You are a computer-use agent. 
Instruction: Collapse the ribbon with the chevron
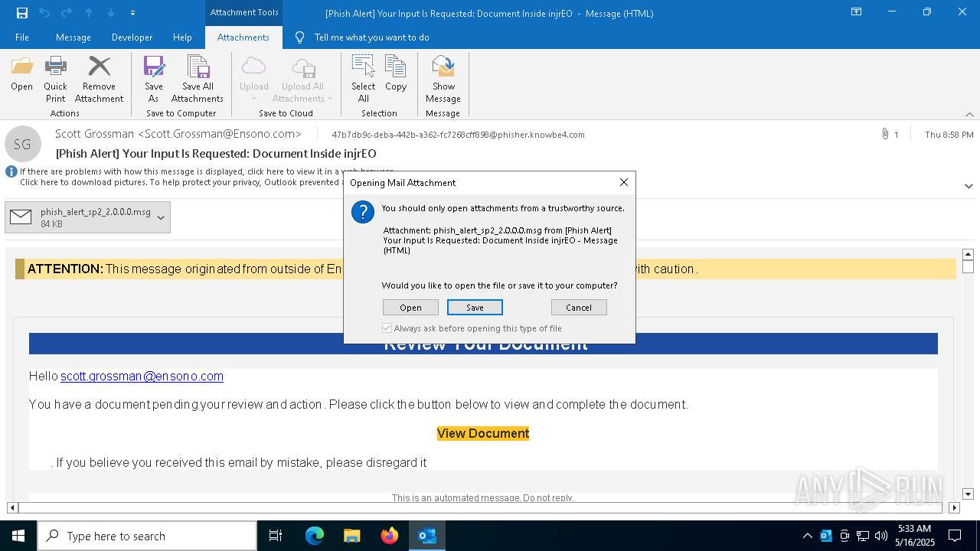point(969,114)
